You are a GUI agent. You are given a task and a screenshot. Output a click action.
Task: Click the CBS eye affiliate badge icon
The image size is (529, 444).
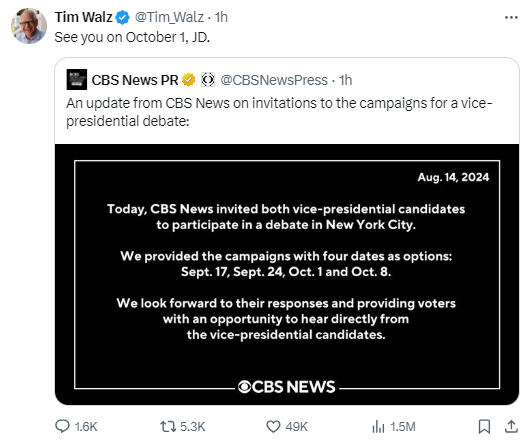click(208, 80)
